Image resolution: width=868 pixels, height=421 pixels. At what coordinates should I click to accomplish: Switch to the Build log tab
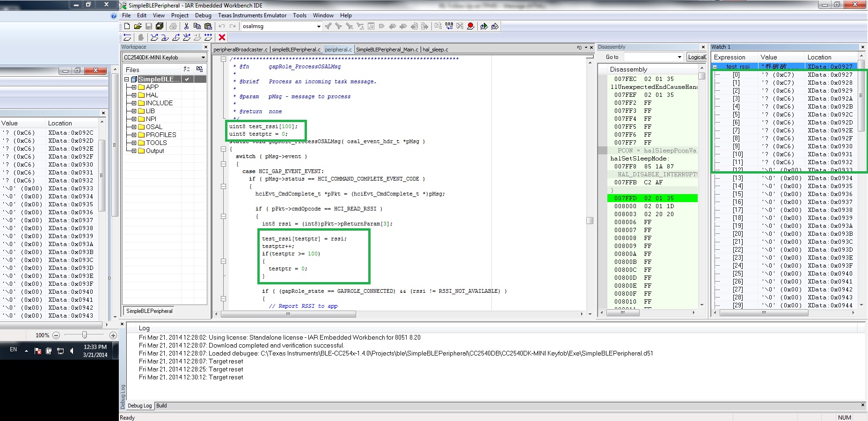click(x=161, y=406)
